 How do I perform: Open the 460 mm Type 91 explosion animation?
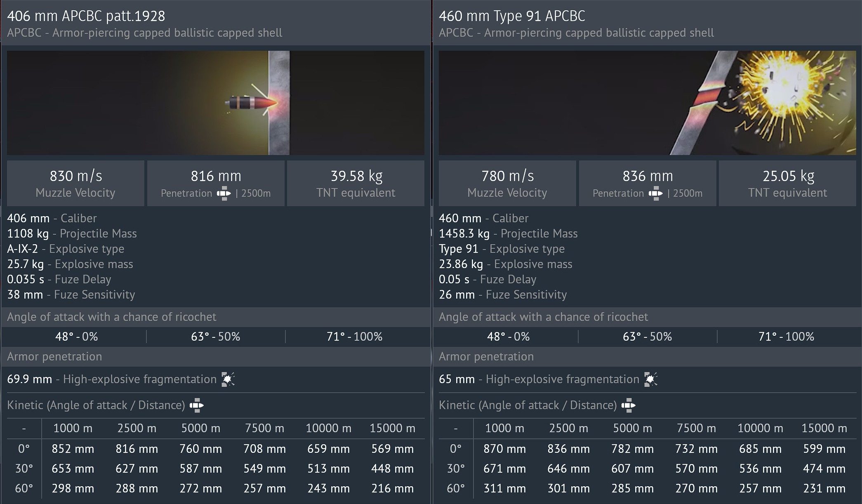tap(648, 103)
